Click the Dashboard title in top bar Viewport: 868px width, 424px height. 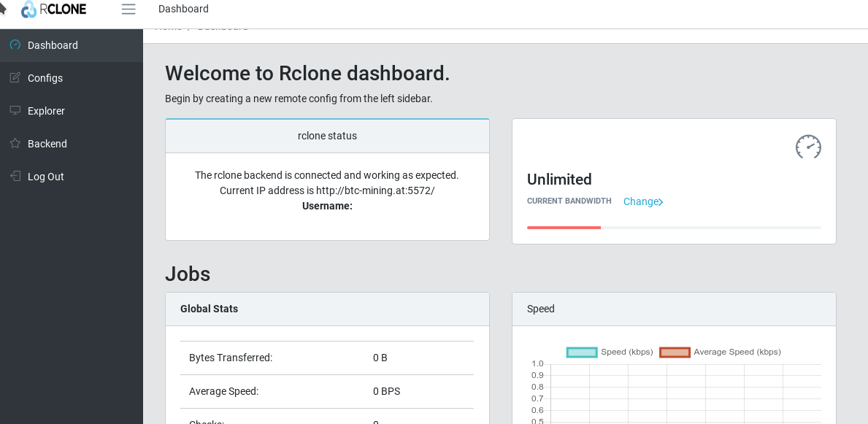point(183,9)
